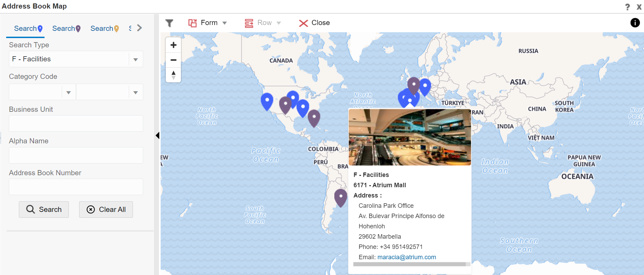The width and height of the screenshot is (644, 275).
Task: Open Row menu dropdown arrow
Action: 279,23
